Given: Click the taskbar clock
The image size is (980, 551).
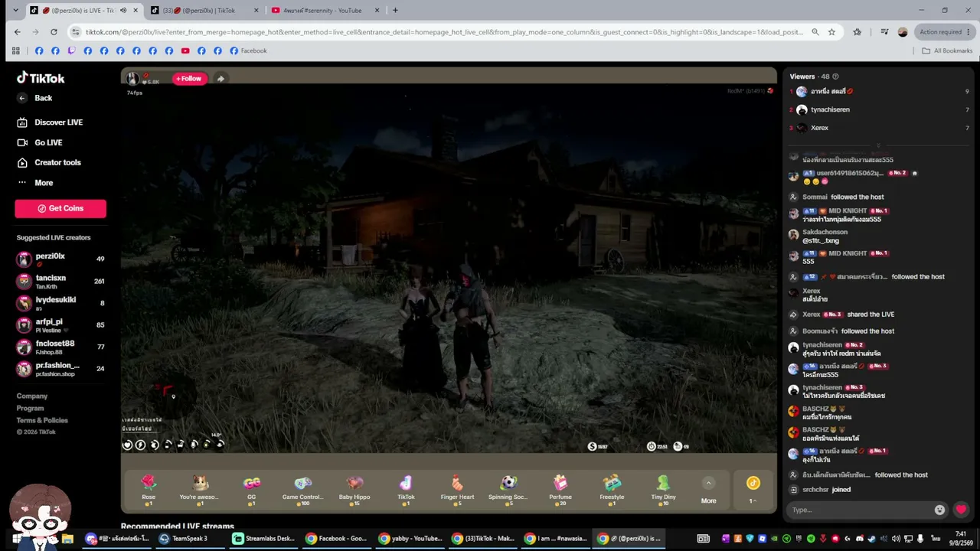Looking at the screenshot, I should pyautogui.click(x=961, y=539).
